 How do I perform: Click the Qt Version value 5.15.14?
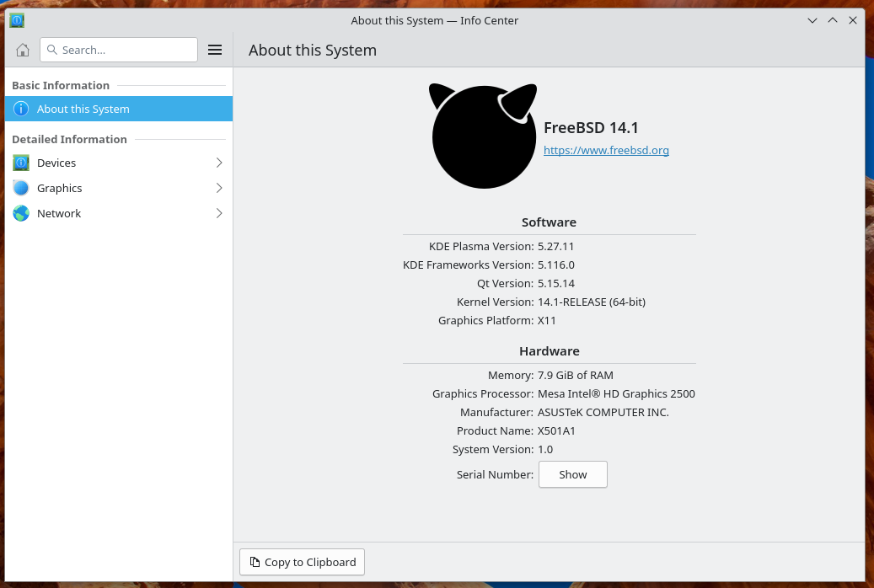coord(555,283)
